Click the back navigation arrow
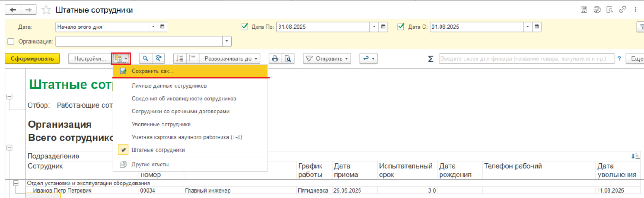Viewport: 644px width, 198px height. [13, 10]
